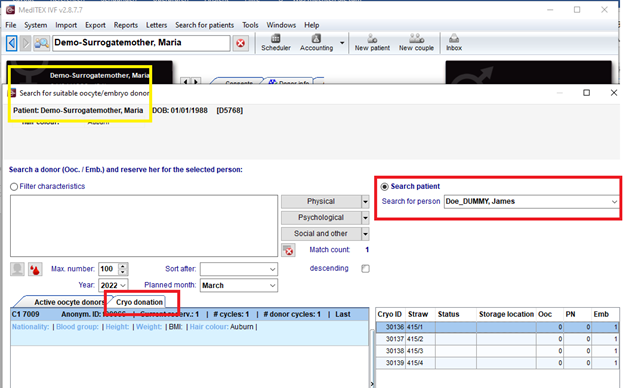
Task: Clear patient name with red X icon
Action: click(x=240, y=43)
